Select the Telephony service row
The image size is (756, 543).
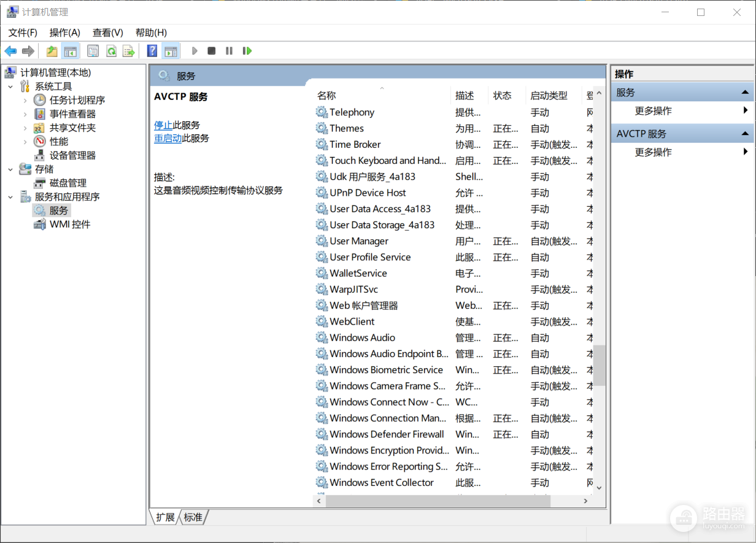click(x=453, y=112)
